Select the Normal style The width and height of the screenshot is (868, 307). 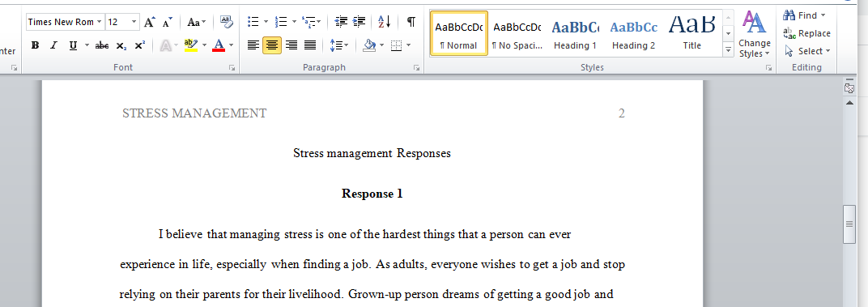click(x=458, y=34)
